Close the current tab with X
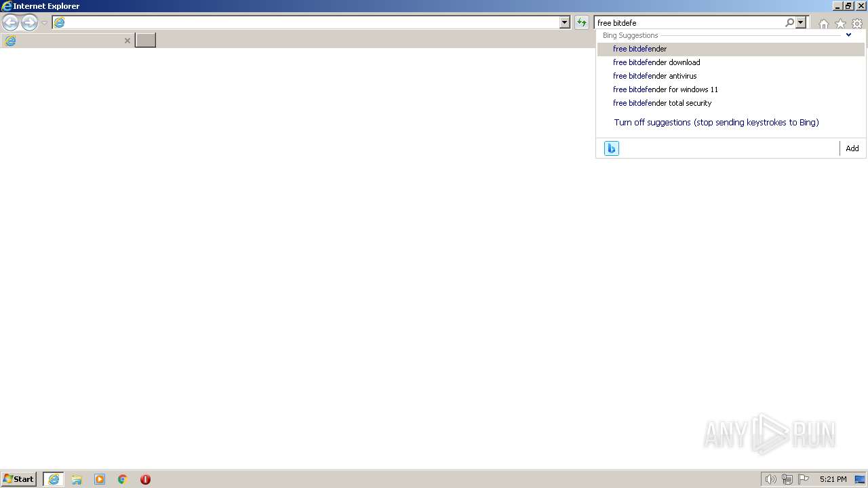868x488 pixels. coord(127,41)
